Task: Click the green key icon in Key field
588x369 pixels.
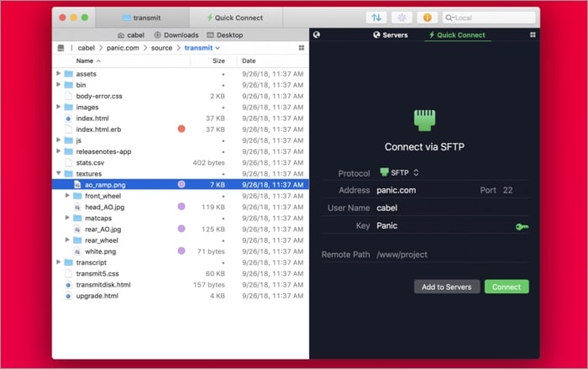Action: (522, 226)
